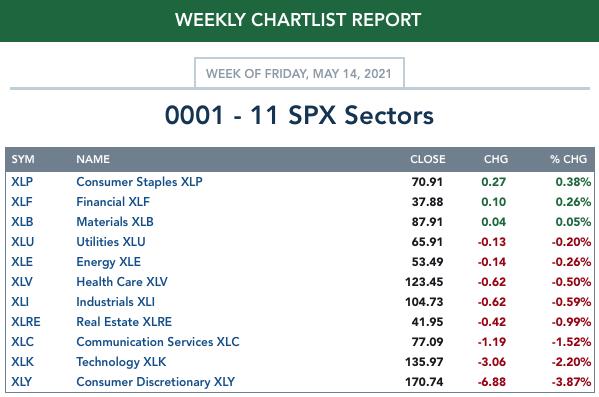Sort by the NAME column header

tap(93, 159)
